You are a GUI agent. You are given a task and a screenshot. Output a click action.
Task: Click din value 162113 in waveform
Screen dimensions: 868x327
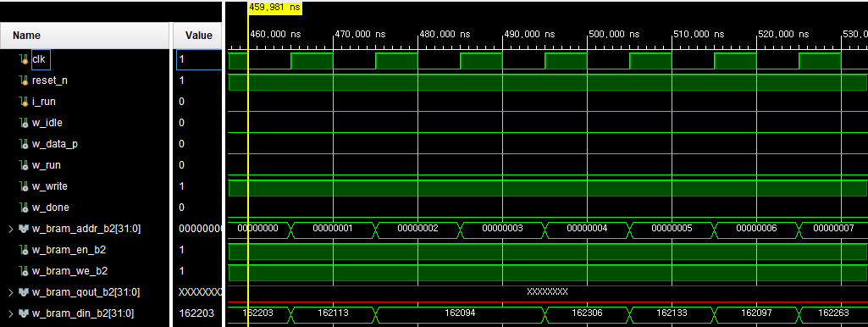[x=333, y=313]
